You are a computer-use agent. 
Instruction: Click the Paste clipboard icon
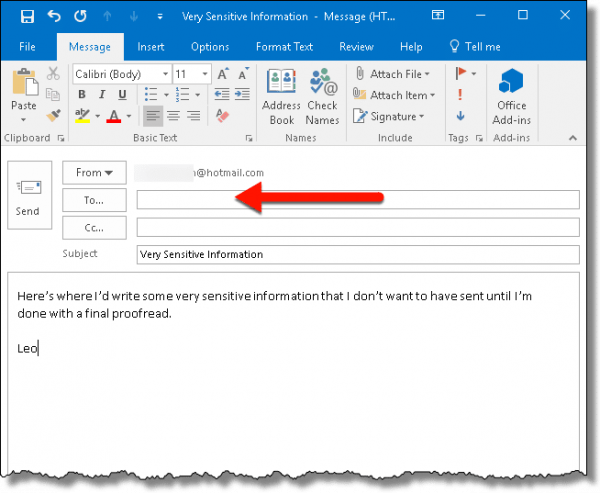click(24, 90)
